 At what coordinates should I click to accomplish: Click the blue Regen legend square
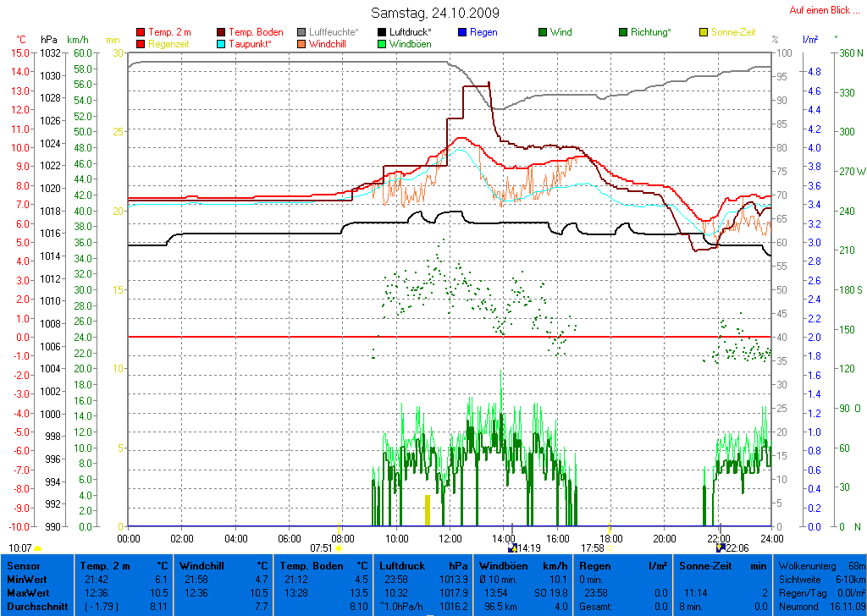(x=462, y=32)
